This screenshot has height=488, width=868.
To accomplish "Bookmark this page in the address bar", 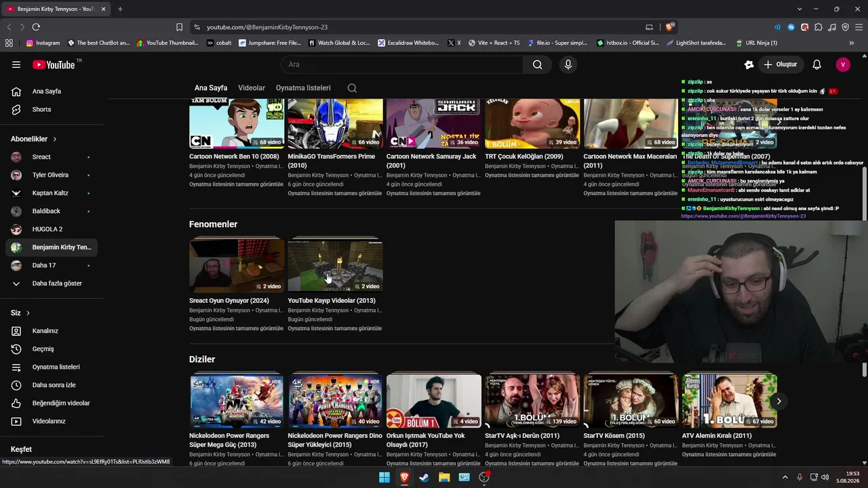I will coord(179,27).
